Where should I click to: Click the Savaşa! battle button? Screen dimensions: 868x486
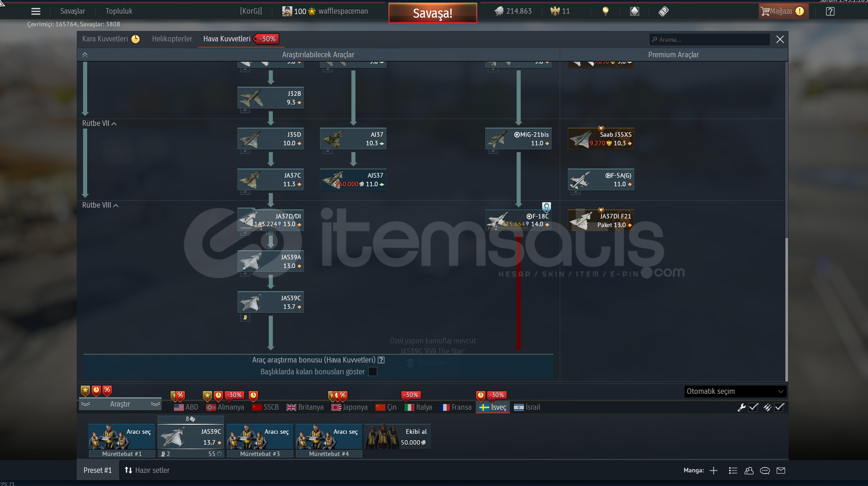[433, 13]
